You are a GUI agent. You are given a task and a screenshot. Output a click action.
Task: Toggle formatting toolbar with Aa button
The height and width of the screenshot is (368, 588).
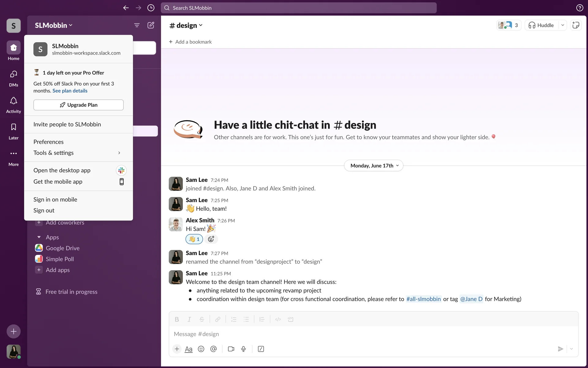click(x=189, y=349)
